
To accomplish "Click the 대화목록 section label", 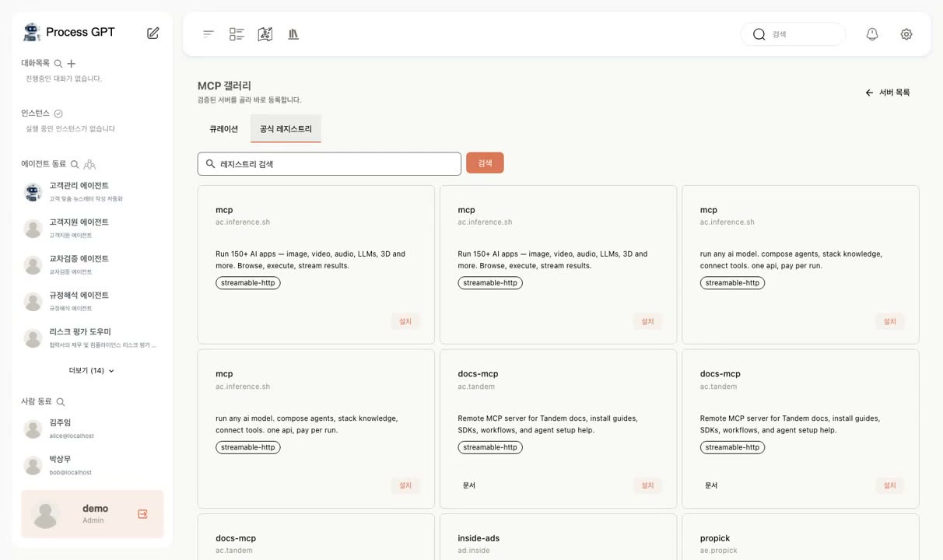I will point(35,63).
